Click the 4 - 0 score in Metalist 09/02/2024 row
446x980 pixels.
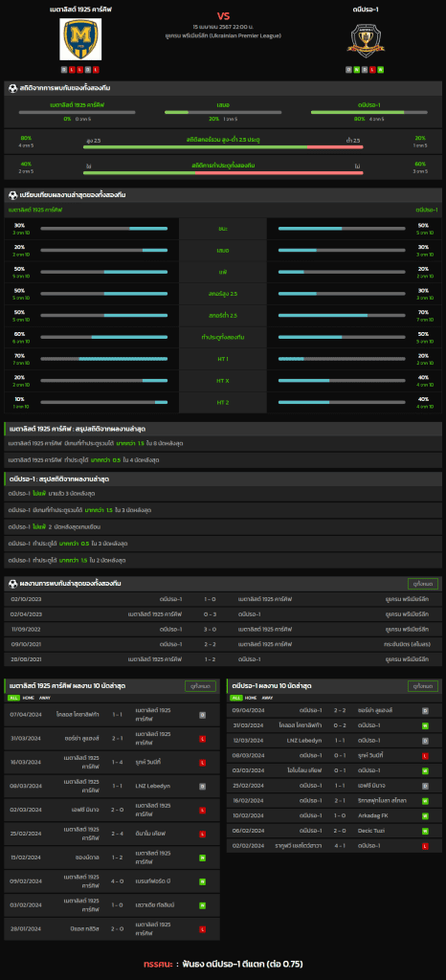click(x=117, y=880)
